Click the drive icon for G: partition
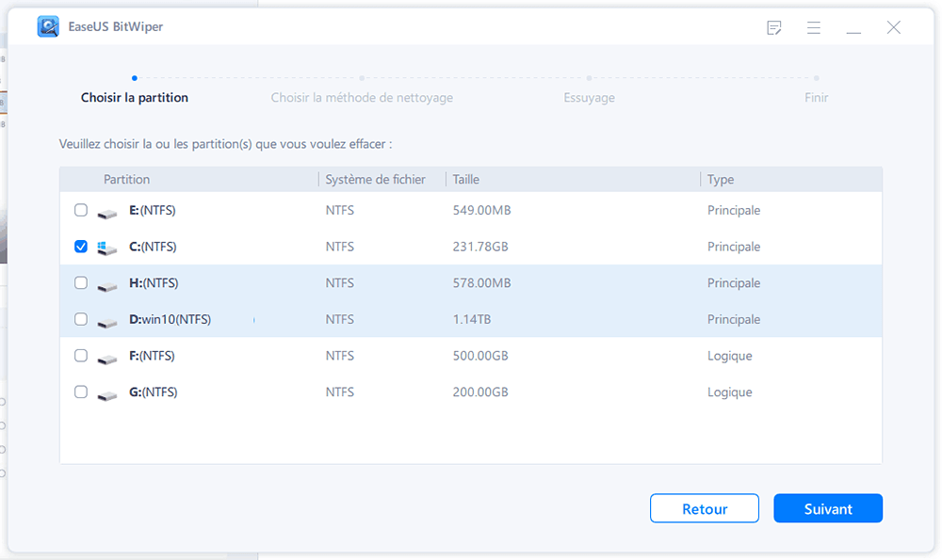The height and width of the screenshot is (560, 942). click(x=108, y=392)
